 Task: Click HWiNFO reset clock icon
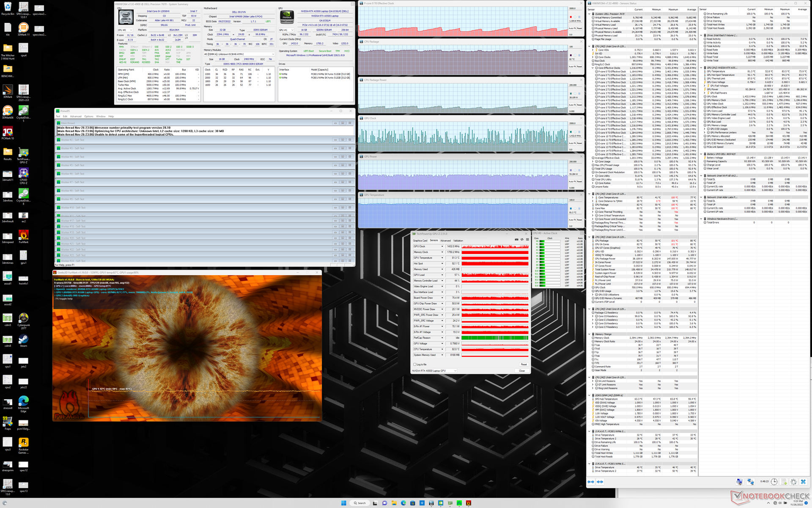pyautogui.click(x=774, y=482)
